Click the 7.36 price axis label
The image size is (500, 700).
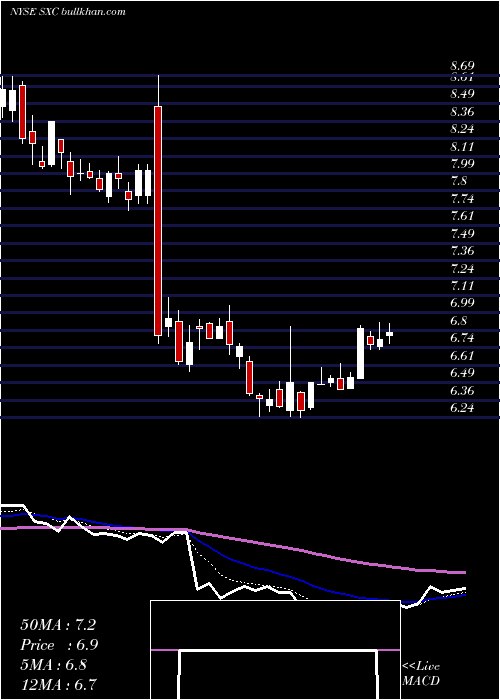pyautogui.click(x=462, y=250)
